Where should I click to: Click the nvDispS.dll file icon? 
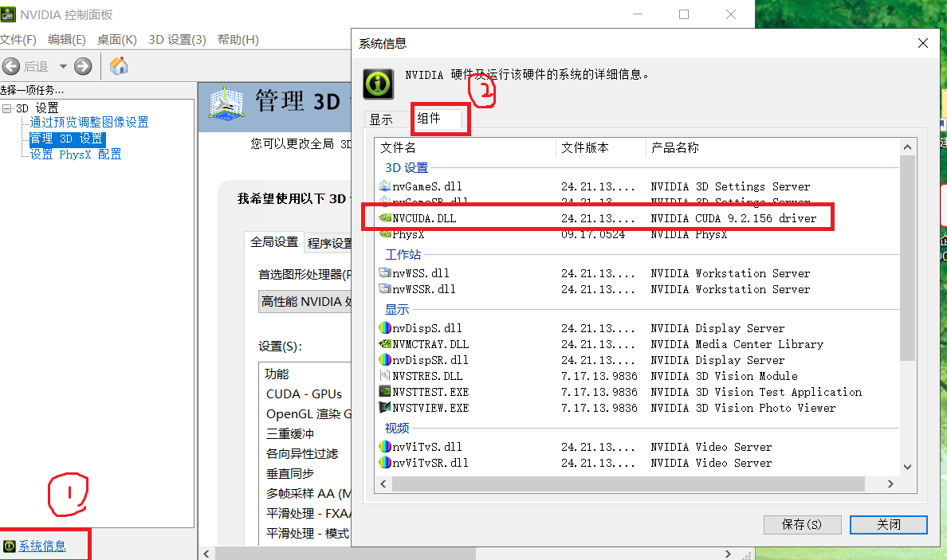[385, 327]
